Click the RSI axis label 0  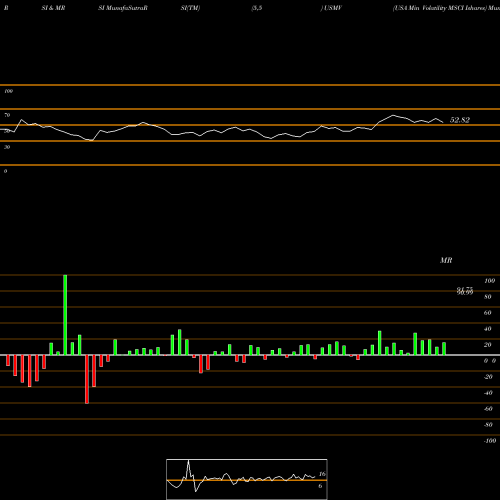pos(5,171)
